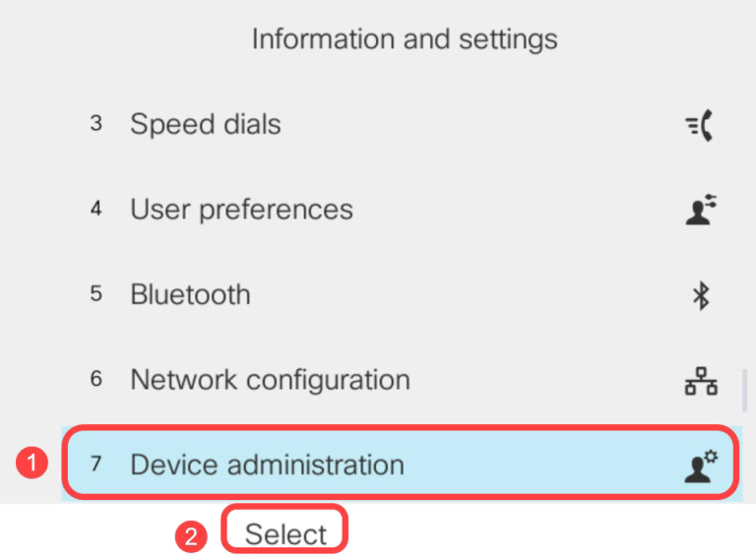Open the Speed dials menu entry
The height and width of the screenshot is (560, 756).
click(206, 125)
